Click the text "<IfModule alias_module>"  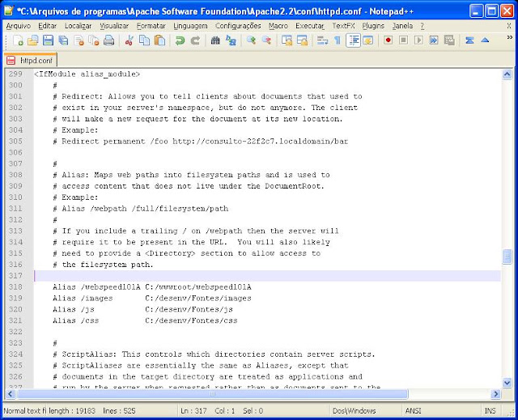tap(87, 74)
